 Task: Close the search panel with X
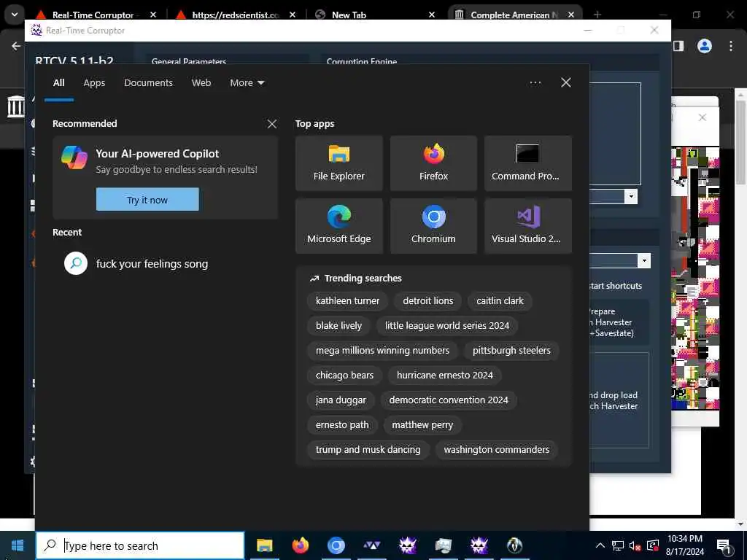click(566, 83)
